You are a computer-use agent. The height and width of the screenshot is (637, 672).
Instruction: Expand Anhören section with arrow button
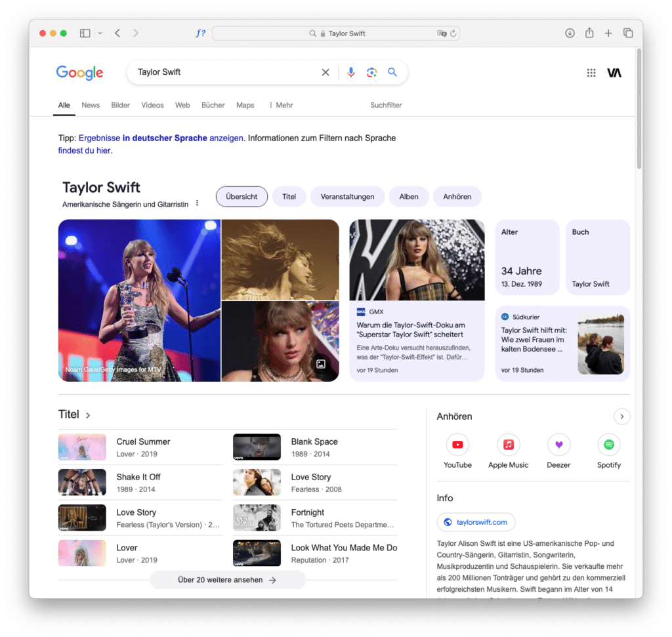click(x=621, y=417)
